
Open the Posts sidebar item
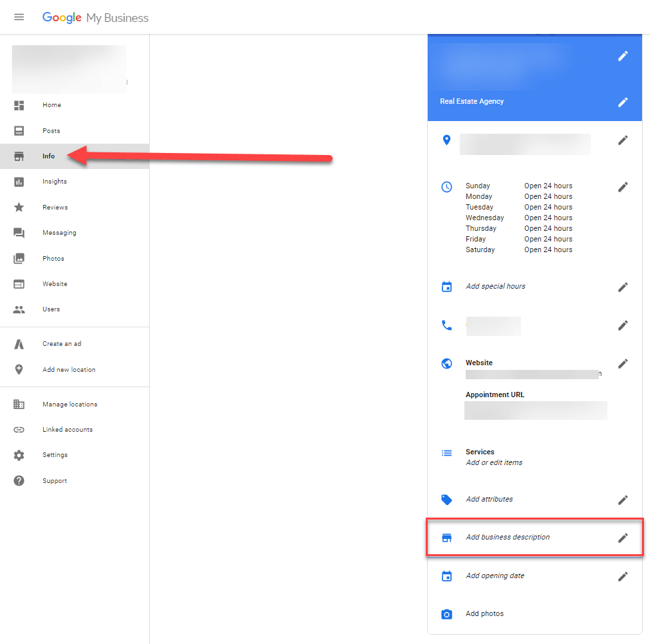75,130
